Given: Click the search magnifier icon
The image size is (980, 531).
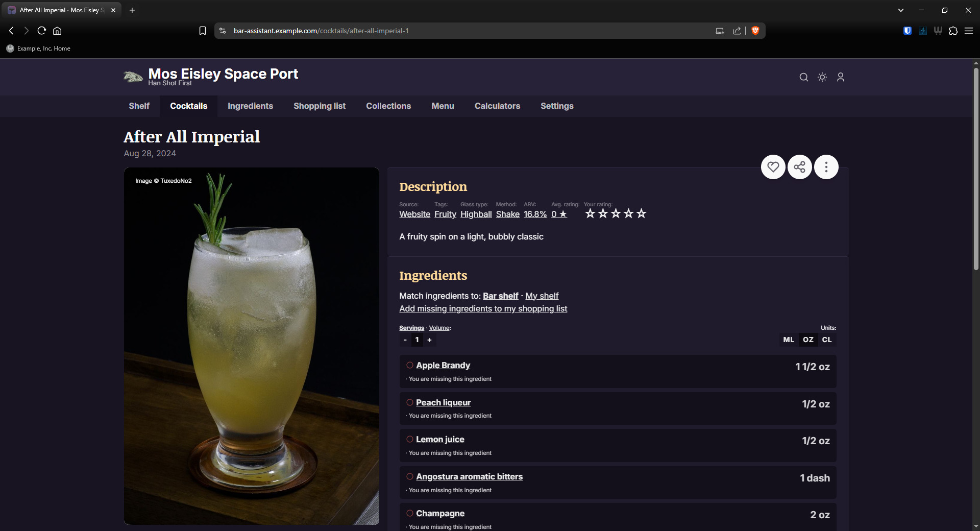Looking at the screenshot, I should tap(803, 77).
